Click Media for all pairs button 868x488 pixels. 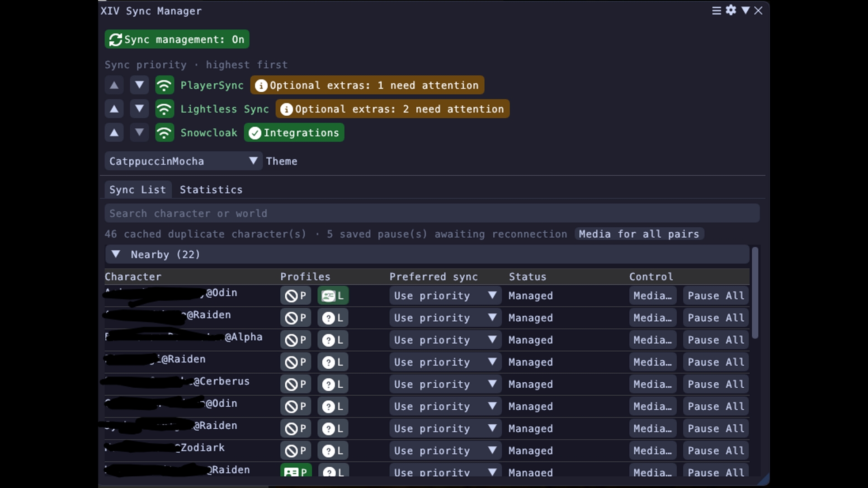(639, 234)
